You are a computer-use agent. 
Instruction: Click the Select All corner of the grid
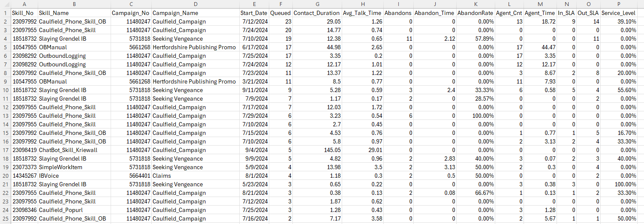6,4
